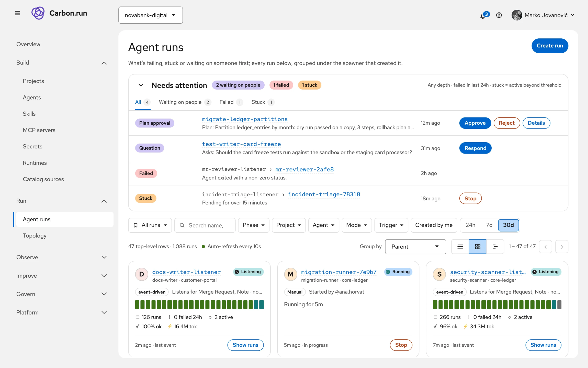Image resolution: width=588 pixels, height=368 pixels.
Task: Switch to the Stuck tab
Action: point(263,102)
